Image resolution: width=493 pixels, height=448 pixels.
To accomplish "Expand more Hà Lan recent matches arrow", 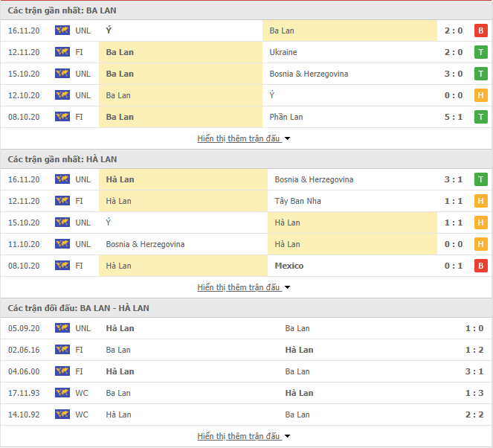I will tap(287, 287).
